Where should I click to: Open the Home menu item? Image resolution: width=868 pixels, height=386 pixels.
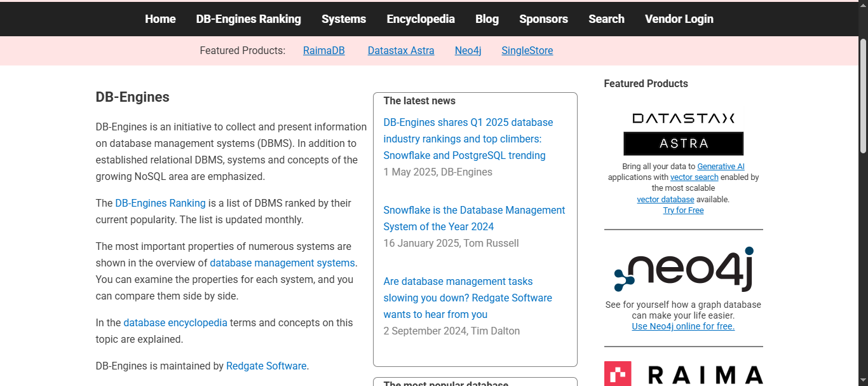click(160, 19)
